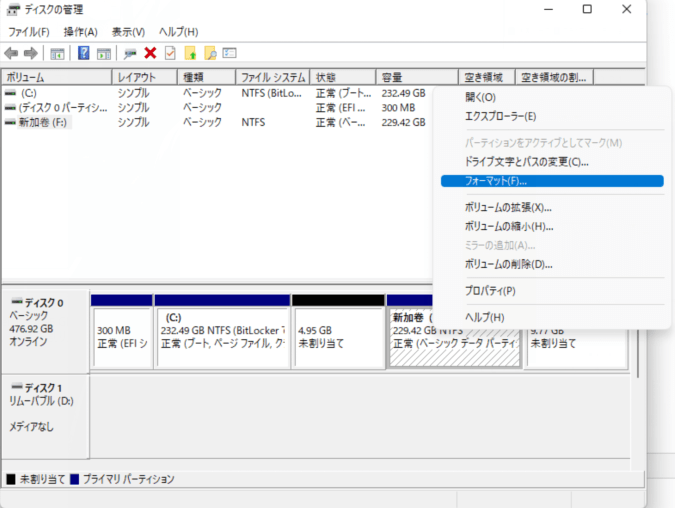Click the yellow folder up-arrow icon
675x508 pixels.
[x=190, y=53]
